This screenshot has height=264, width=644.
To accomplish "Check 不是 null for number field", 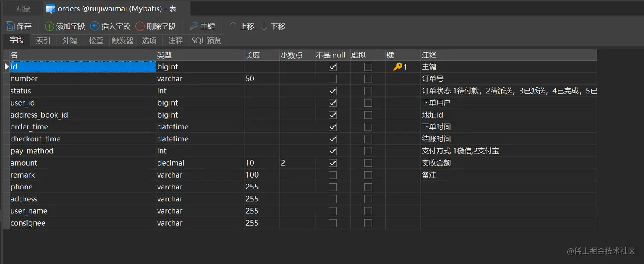I will [x=333, y=79].
